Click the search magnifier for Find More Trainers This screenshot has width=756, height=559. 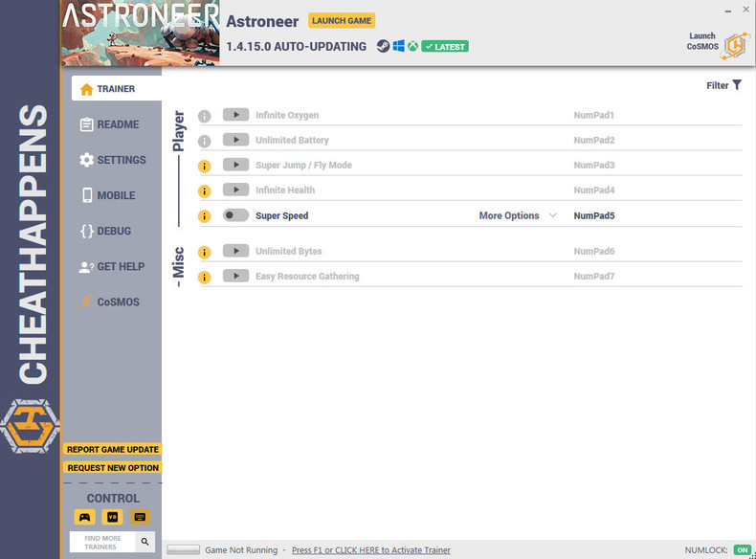click(x=145, y=542)
